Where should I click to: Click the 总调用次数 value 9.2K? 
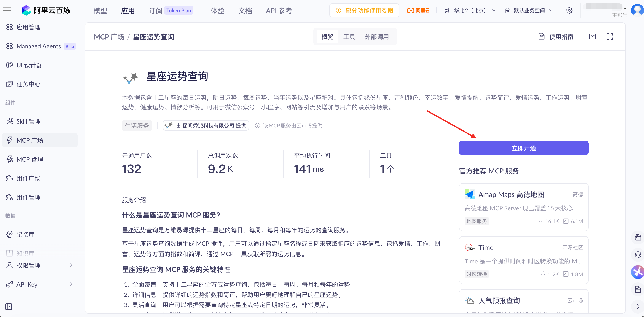click(x=220, y=169)
